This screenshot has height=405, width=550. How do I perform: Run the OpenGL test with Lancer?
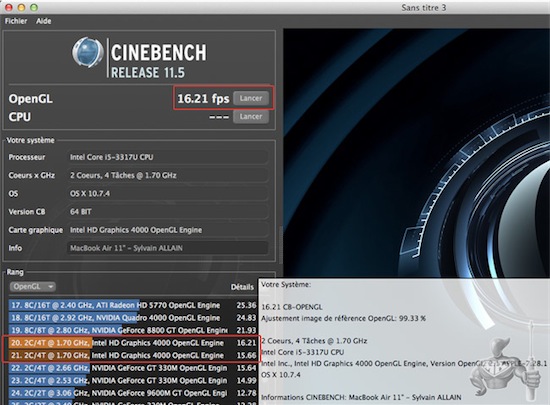(251, 98)
